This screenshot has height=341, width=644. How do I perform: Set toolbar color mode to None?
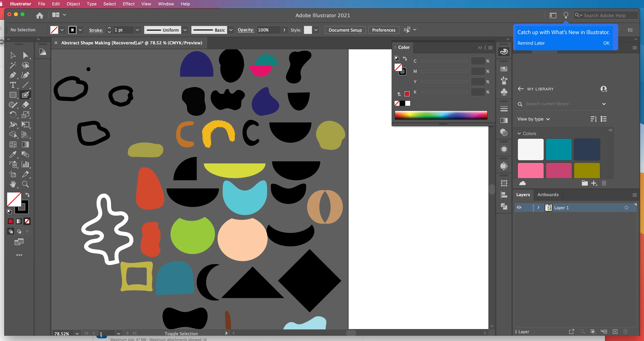[27, 221]
